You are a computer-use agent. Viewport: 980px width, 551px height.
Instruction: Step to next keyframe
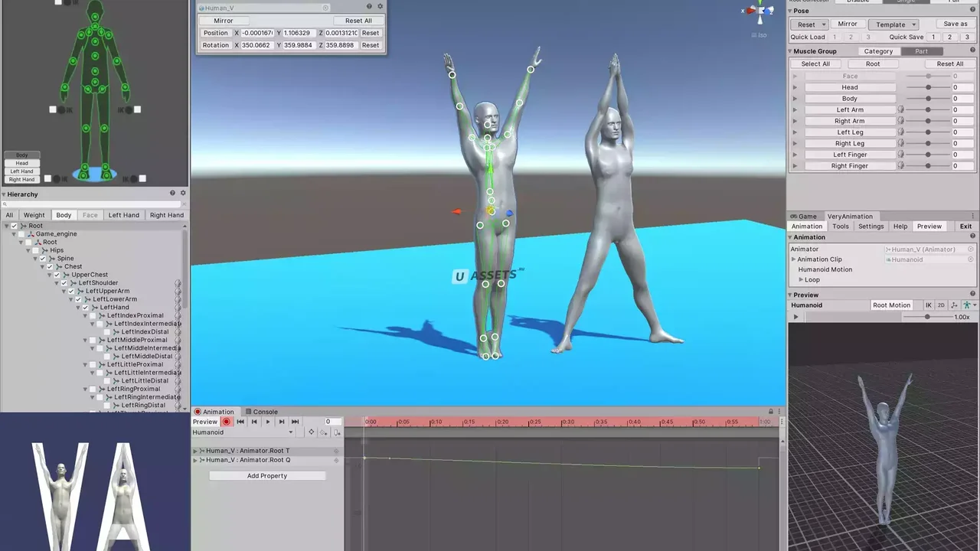click(281, 422)
